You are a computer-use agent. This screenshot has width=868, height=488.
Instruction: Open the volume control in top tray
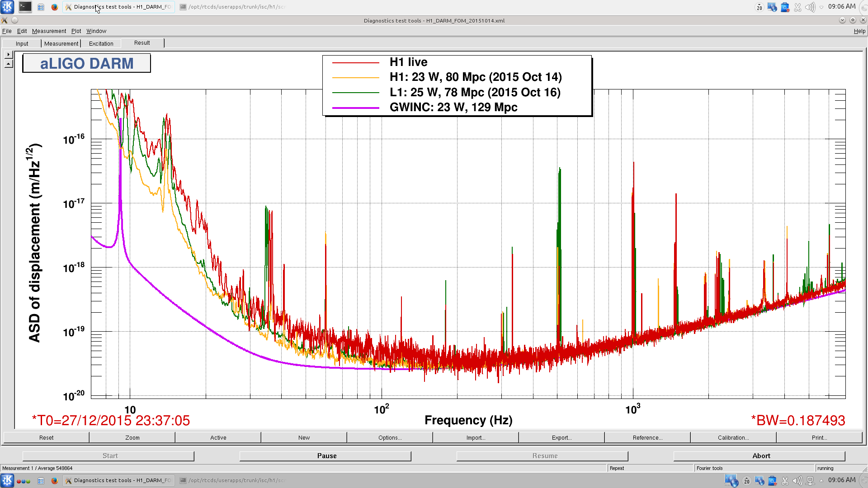(810, 7)
